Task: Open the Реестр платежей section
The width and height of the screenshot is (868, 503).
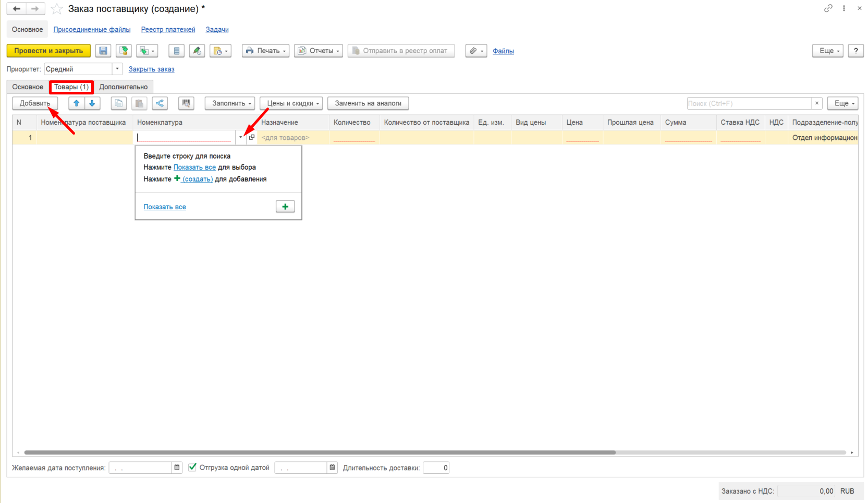Action: click(x=168, y=29)
